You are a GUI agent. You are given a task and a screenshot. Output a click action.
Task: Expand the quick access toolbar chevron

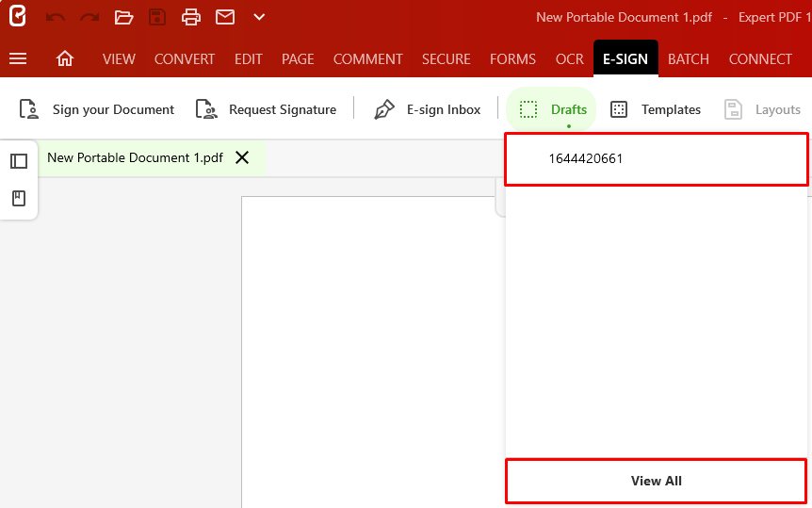(259, 17)
